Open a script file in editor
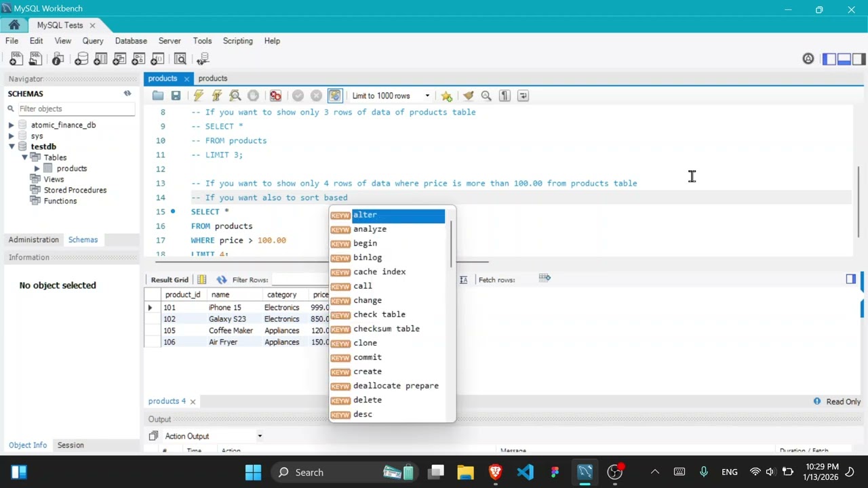 coord(158,96)
